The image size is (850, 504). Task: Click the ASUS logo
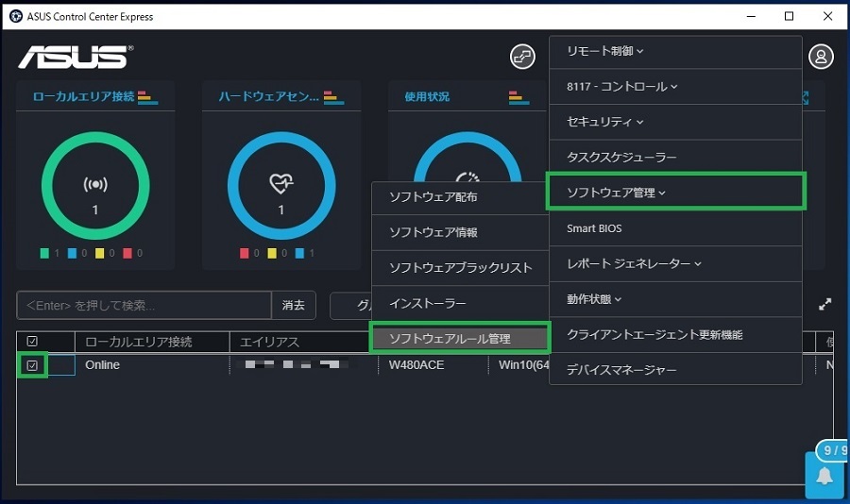pos(76,57)
